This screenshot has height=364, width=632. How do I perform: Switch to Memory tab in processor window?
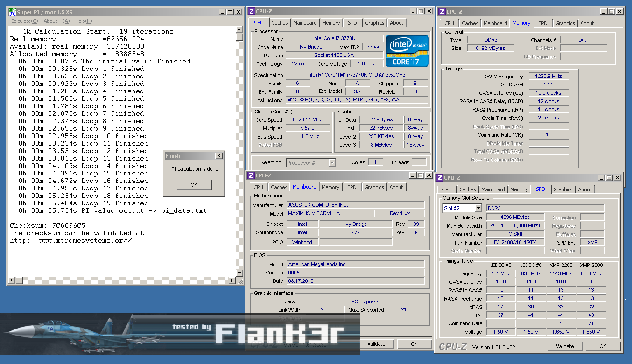pos(331,23)
